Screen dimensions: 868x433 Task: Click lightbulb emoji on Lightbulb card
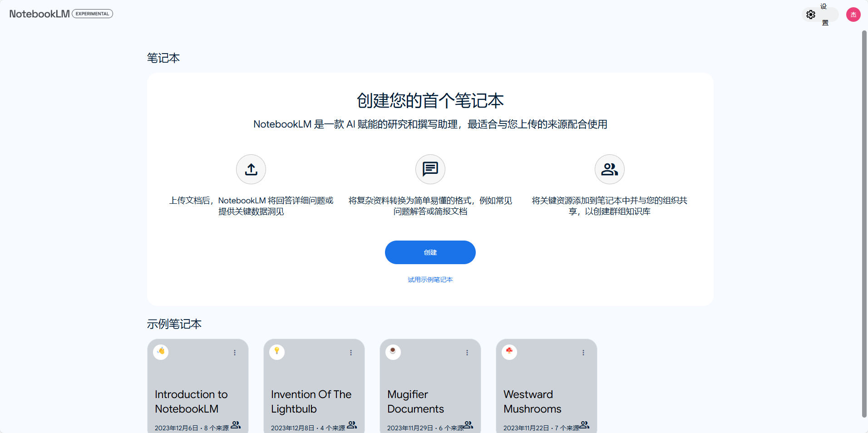click(x=277, y=352)
